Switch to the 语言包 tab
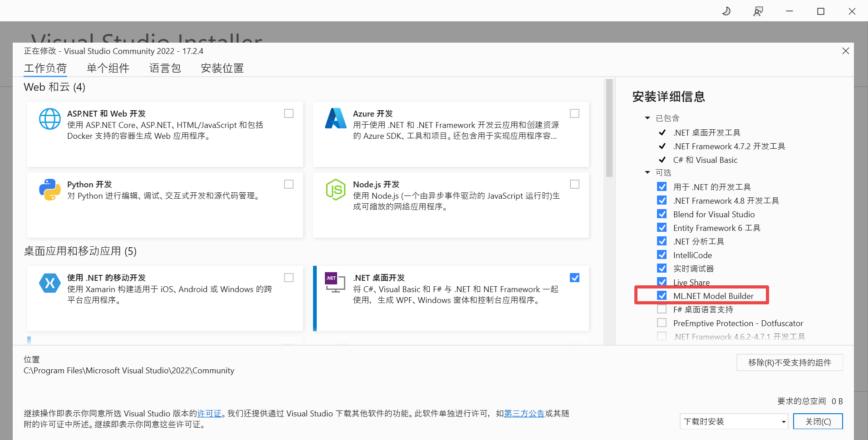868x440 pixels. 165,68
